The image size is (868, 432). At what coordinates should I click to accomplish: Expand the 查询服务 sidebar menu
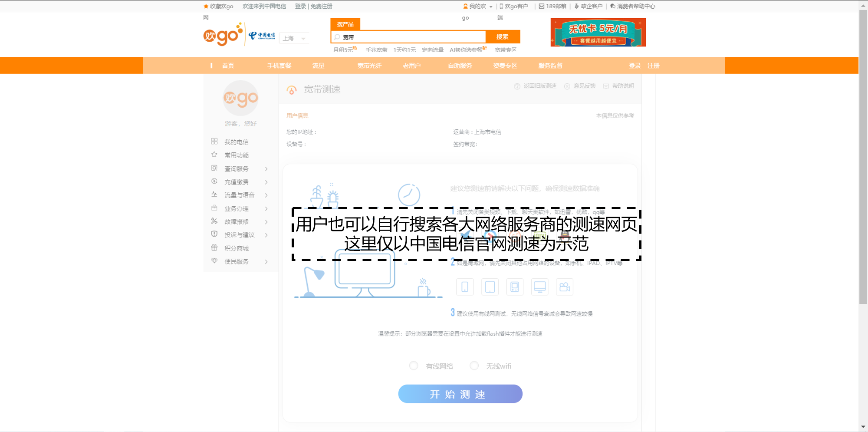click(x=239, y=169)
